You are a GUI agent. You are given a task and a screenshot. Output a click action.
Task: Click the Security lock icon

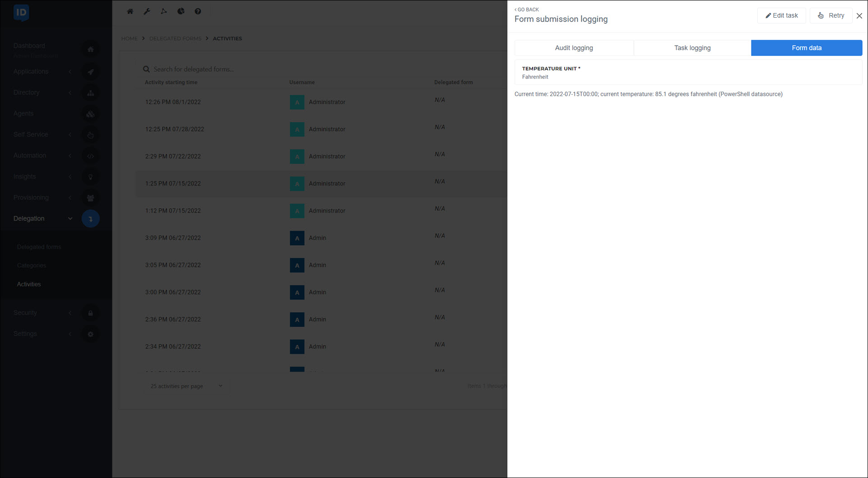click(90, 313)
